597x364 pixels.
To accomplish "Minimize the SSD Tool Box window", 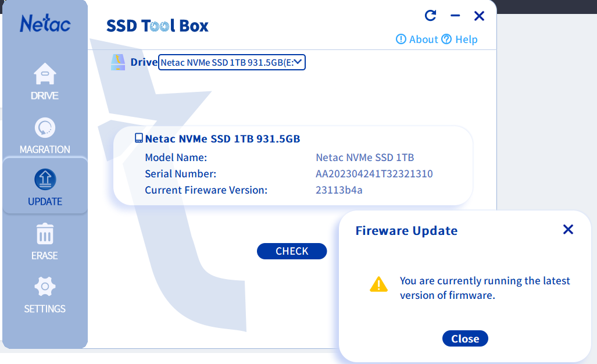I will (455, 16).
